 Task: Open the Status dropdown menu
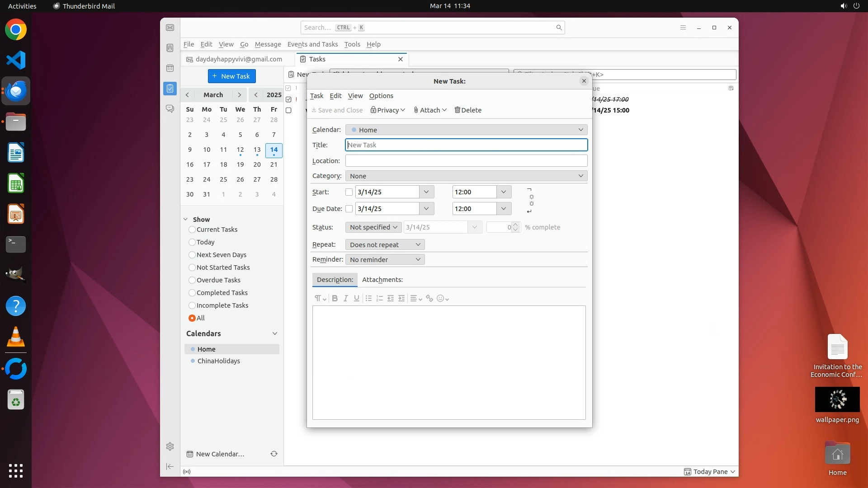(x=373, y=227)
